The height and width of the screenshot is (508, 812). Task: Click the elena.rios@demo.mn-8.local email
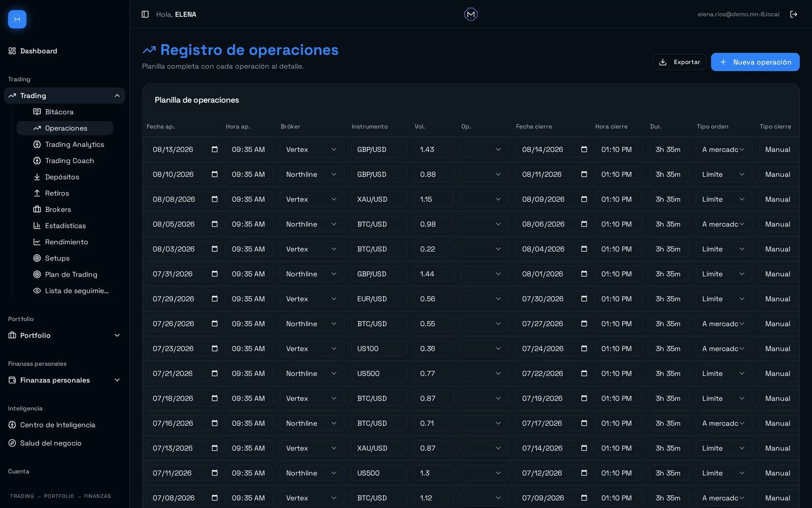click(x=738, y=14)
